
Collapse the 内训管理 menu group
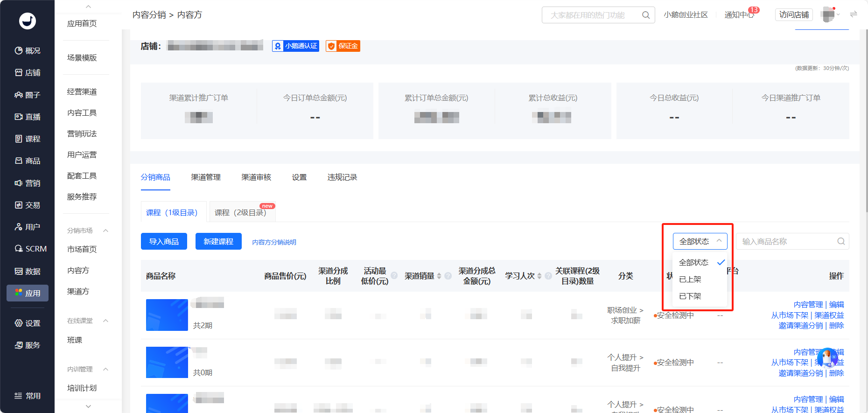105,369
